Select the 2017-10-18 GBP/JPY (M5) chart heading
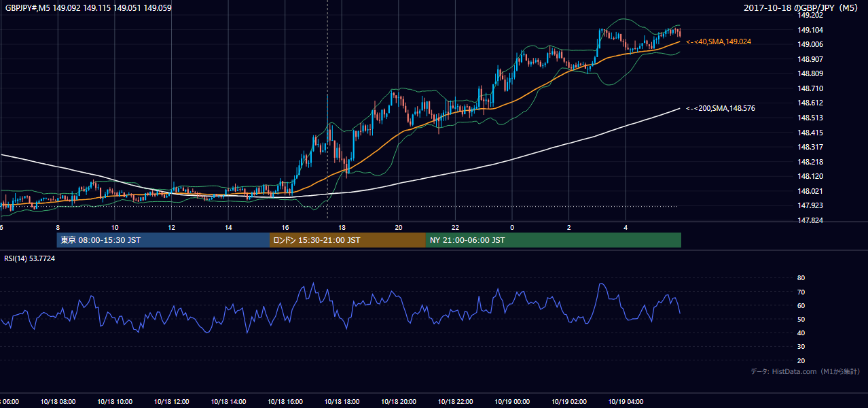Screen dimensions: 868x408 (802, 8)
